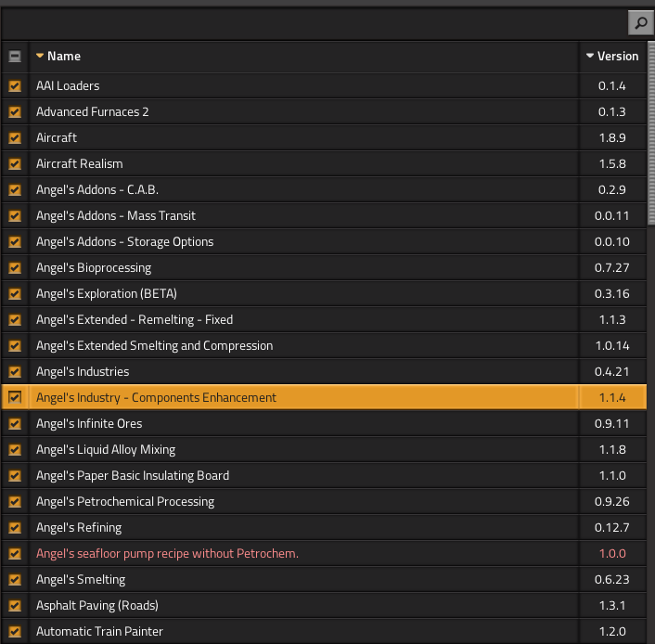
Task: Uncheck highlighted Angel's Industry - Components Enhancement
Action: [15, 397]
